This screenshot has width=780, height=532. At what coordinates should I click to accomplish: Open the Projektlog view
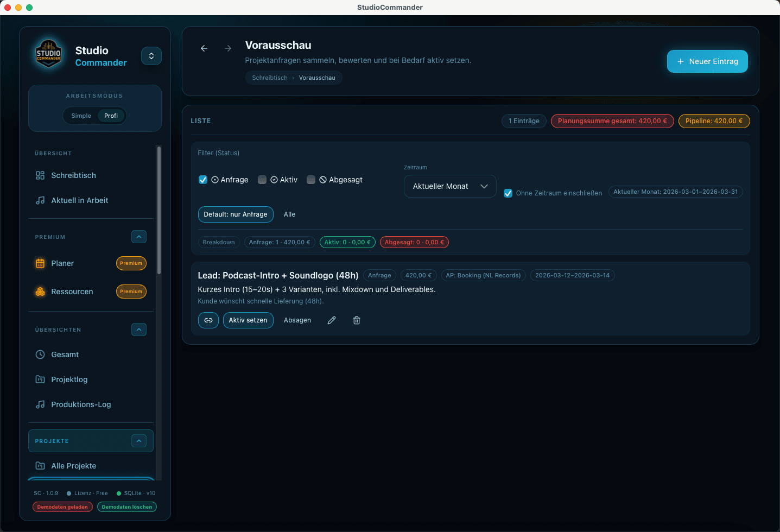pyautogui.click(x=69, y=379)
